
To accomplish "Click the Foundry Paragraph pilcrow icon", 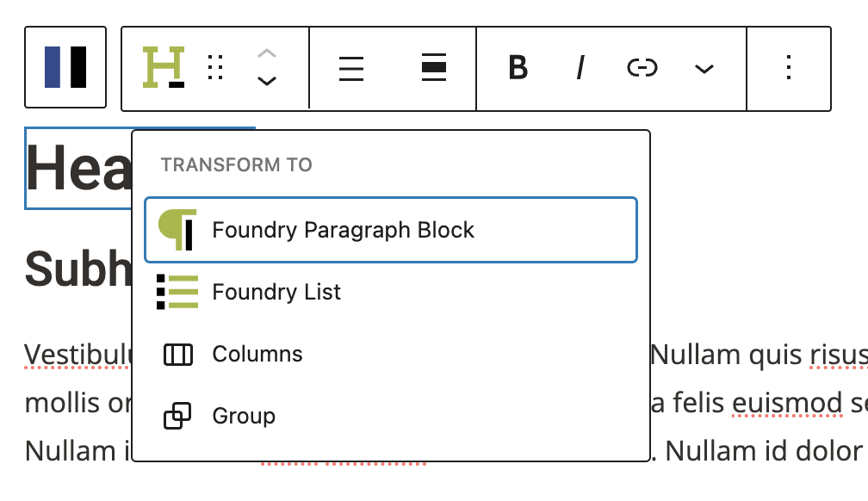I will point(177,230).
